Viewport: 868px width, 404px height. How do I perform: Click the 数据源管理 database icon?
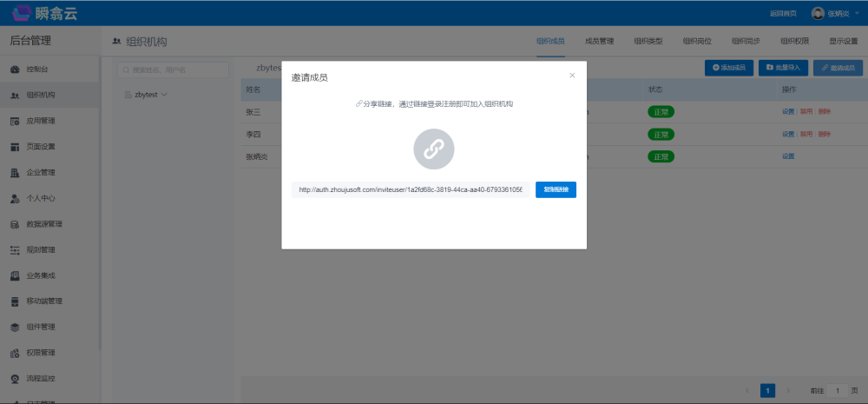click(15, 224)
